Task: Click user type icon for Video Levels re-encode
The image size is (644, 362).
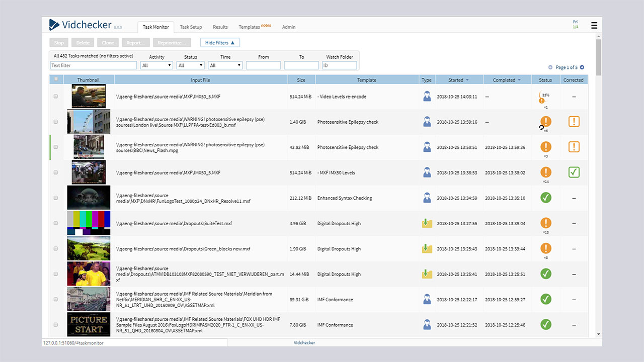Action: coord(427,97)
